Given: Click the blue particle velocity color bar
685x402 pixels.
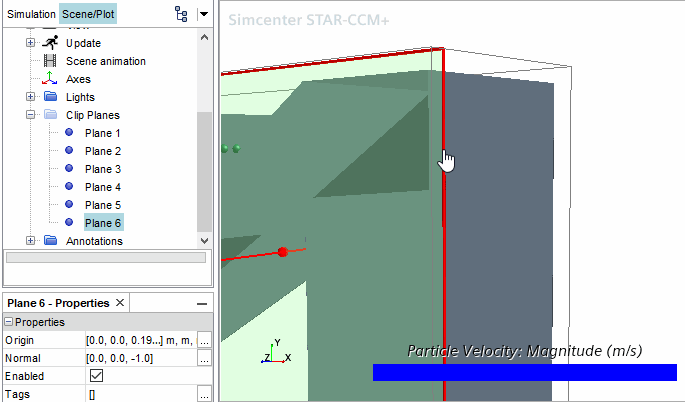Looking at the screenshot, I should [x=525, y=372].
